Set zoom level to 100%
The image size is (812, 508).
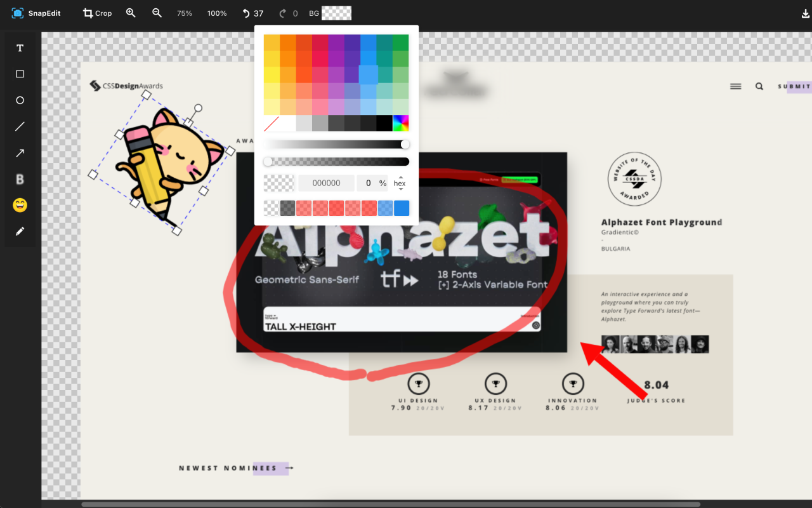click(x=217, y=13)
